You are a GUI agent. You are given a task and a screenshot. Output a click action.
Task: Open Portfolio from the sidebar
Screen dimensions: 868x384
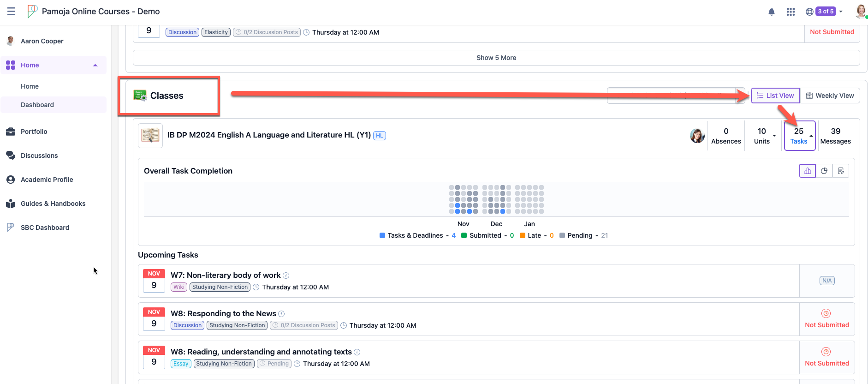tap(34, 132)
